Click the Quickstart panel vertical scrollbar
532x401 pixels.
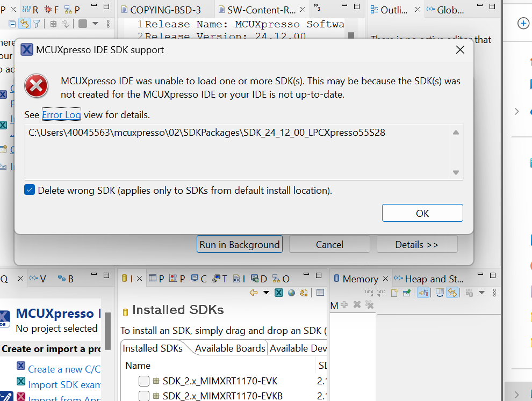[108, 331]
